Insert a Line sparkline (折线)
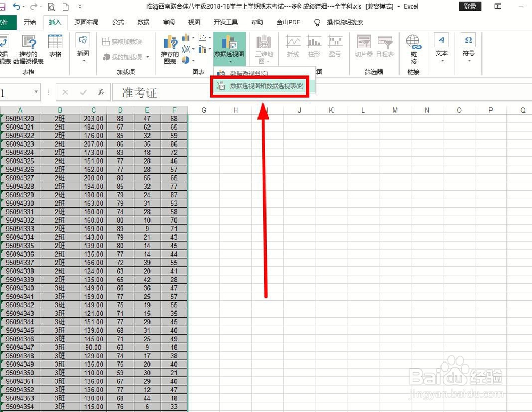The width and height of the screenshot is (532, 412). click(293, 45)
